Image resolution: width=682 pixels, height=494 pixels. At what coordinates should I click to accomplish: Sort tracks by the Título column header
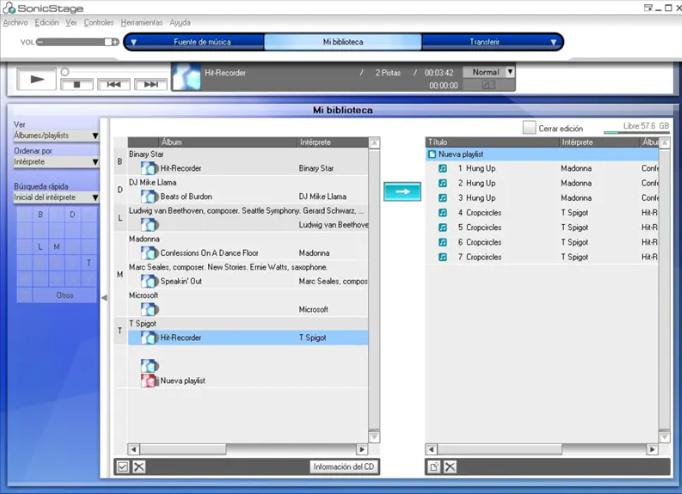pyautogui.click(x=492, y=142)
